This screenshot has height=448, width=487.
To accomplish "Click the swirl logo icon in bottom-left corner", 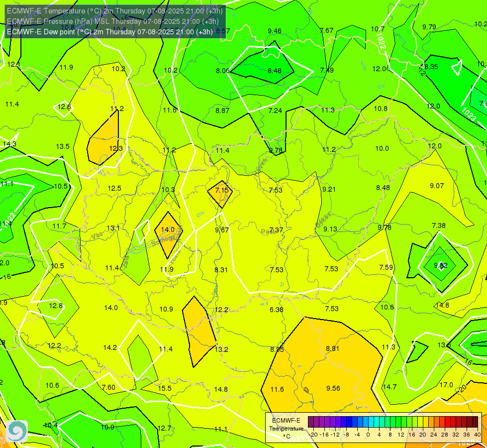I will point(17,431).
